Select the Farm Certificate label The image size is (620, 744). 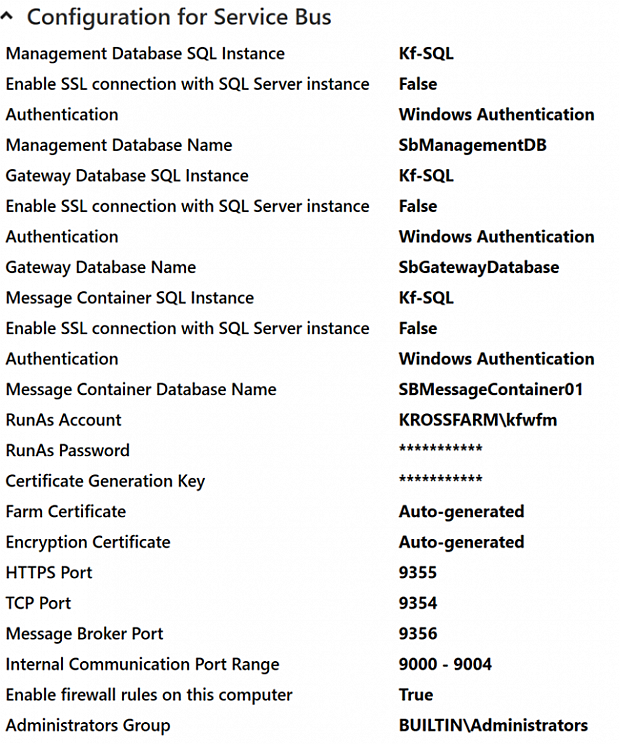[x=66, y=512]
